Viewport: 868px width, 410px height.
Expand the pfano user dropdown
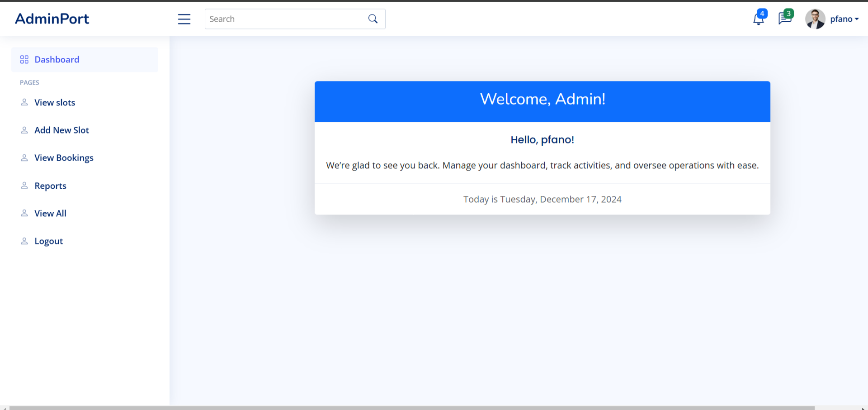(844, 19)
